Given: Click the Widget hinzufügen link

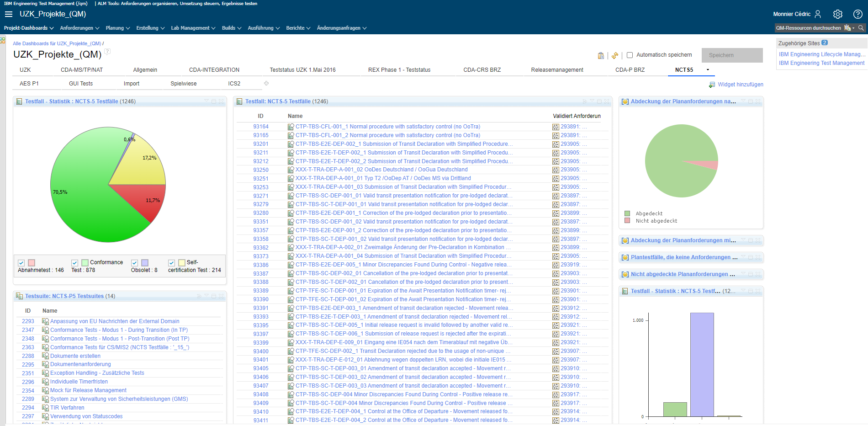Looking at the screenshot, I should click(x=740, y=85).
